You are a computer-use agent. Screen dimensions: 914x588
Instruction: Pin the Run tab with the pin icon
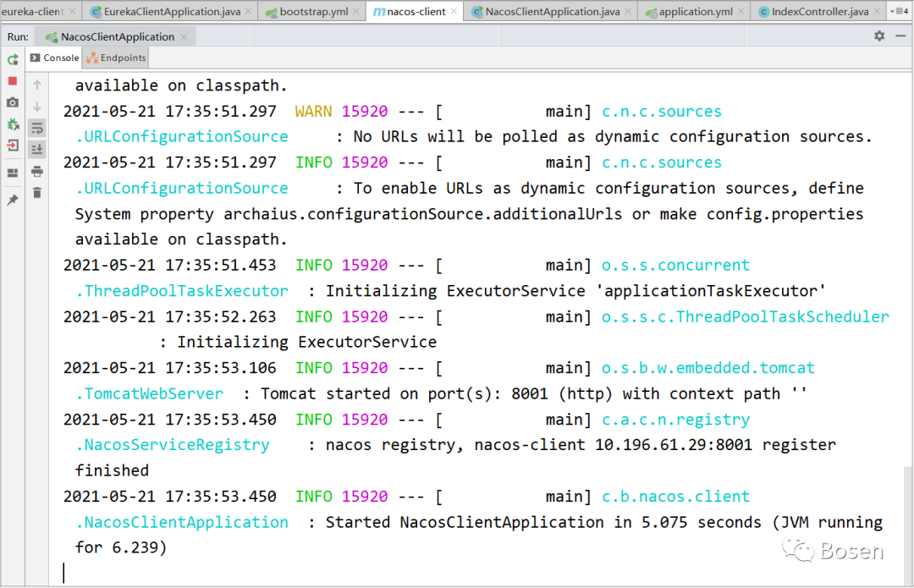click(13, 200)
